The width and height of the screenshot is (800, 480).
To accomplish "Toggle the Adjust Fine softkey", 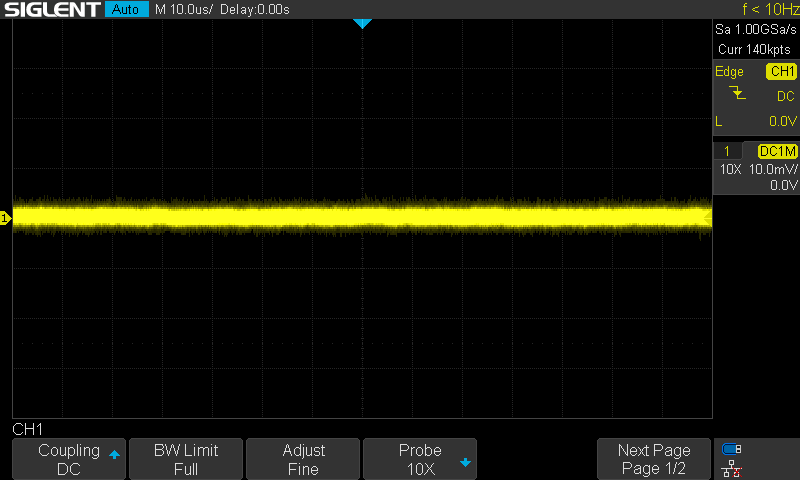I will 303,459.
